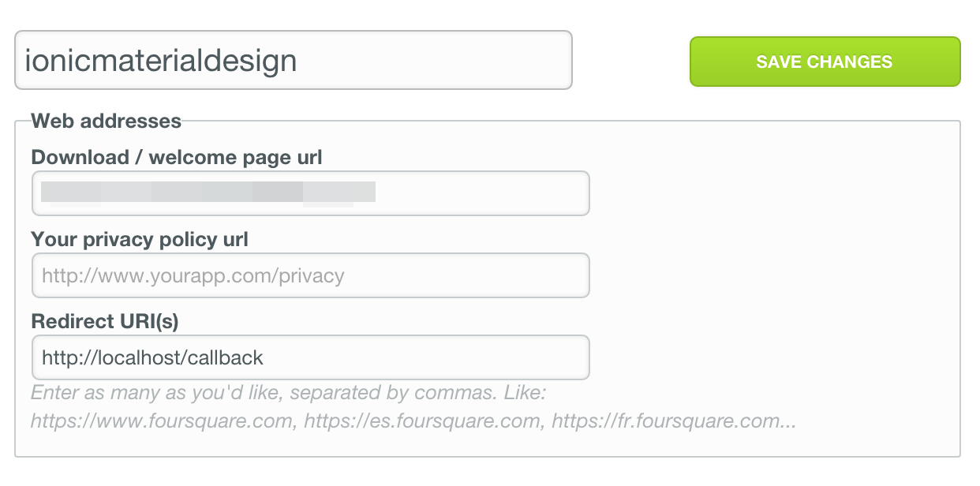980x486 pixels.
Task: Click the https://es.foursquare.com example text
Action: [423, 421]
